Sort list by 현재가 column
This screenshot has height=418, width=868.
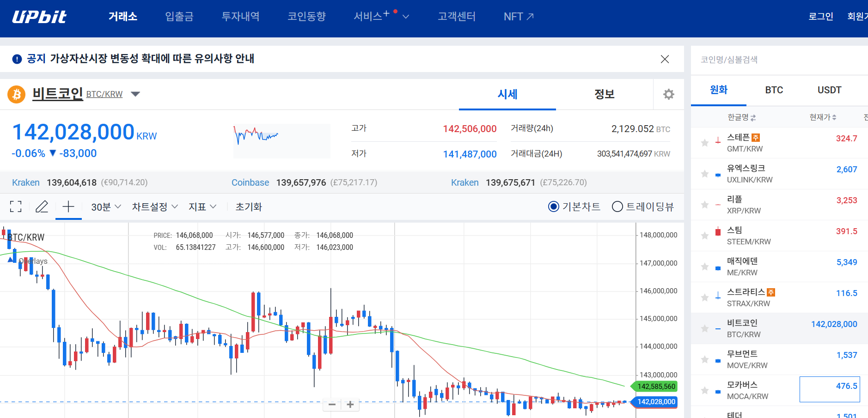pos(823,117)
